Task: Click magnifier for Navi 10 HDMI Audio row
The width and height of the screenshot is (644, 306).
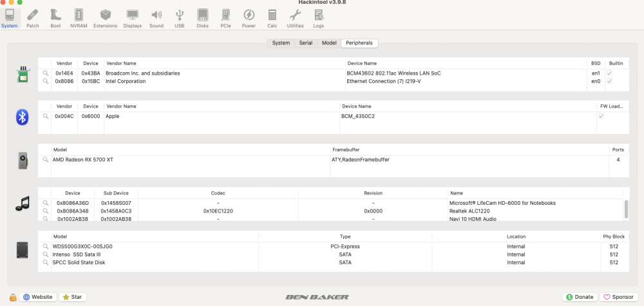Action: point(46,219)
